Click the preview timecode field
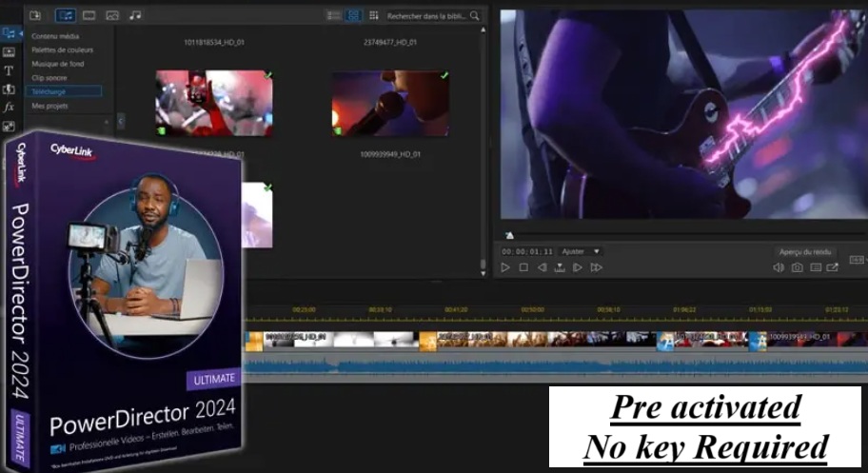The image size is (868, 473). [527, 251]
